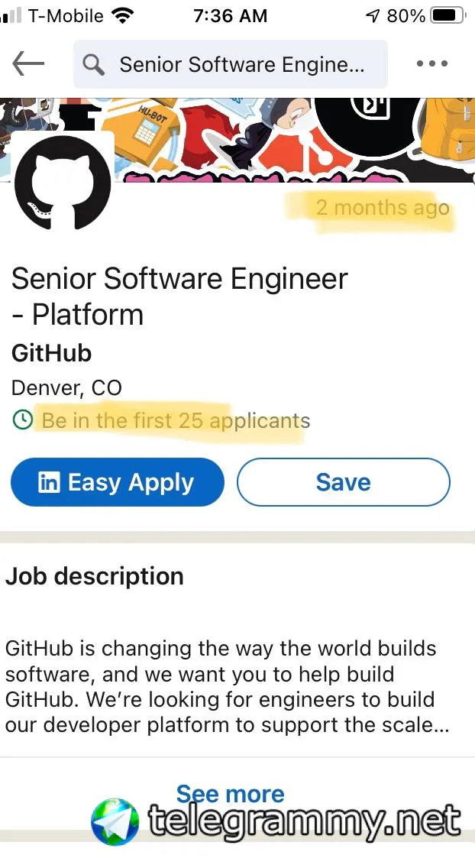Tap the battery icon in status bar
The width and height of the screenshot is (475, 868).
[x=448, y=15]
